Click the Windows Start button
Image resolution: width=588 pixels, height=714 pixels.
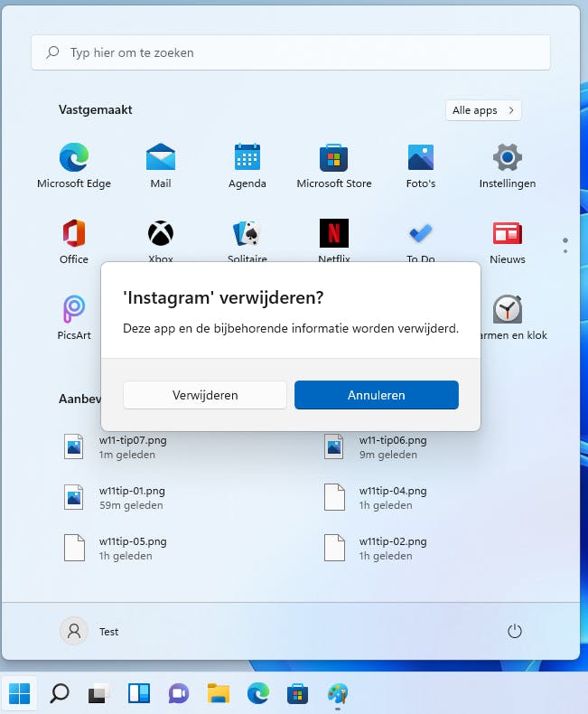(x=19, y=693)
